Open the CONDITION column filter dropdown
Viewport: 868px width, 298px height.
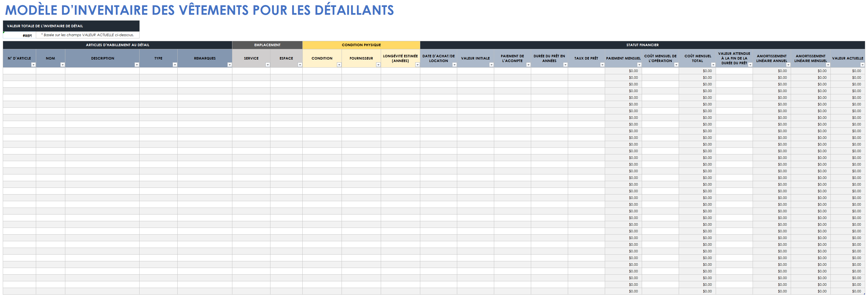tap(339, 65)
